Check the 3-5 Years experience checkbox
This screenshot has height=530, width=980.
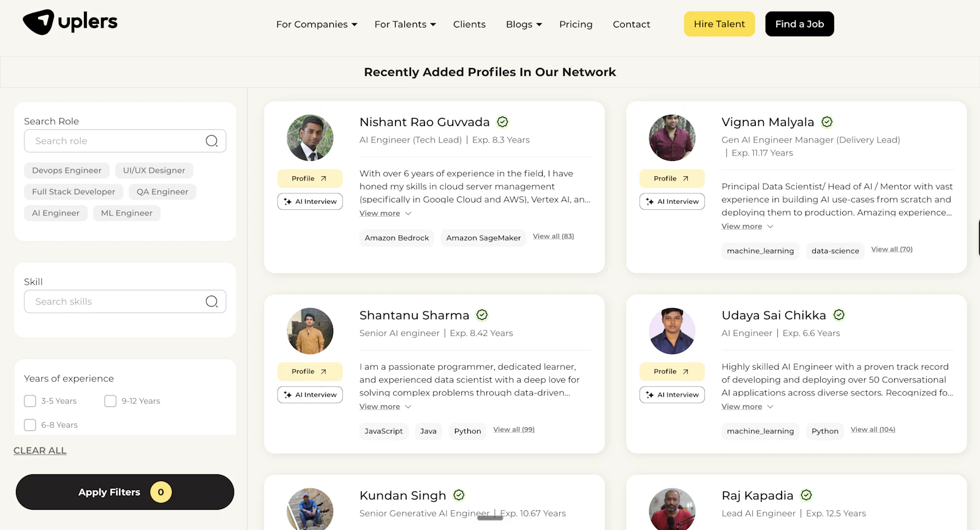coord(30,401)
